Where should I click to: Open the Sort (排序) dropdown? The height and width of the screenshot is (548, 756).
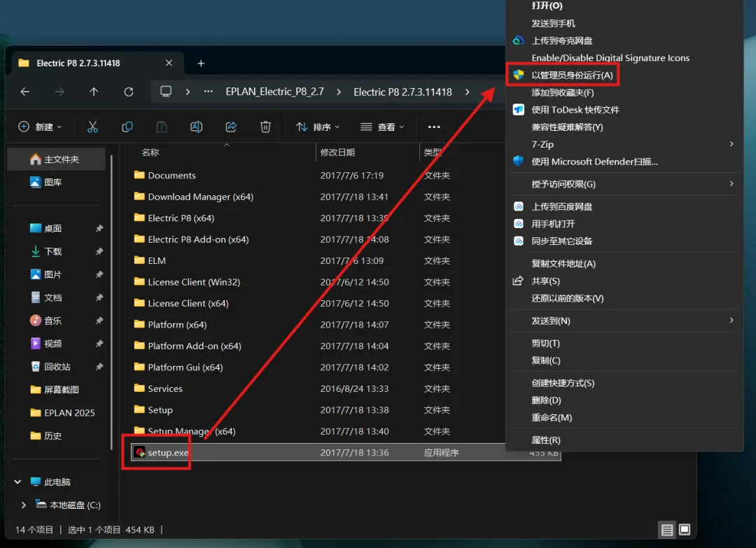(x=318, y=127)
